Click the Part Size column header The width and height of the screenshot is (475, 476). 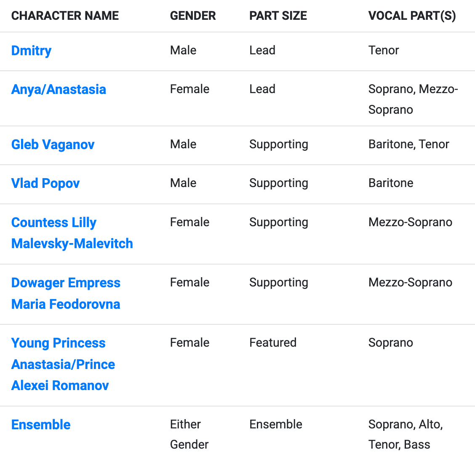[x=278, y=16]
